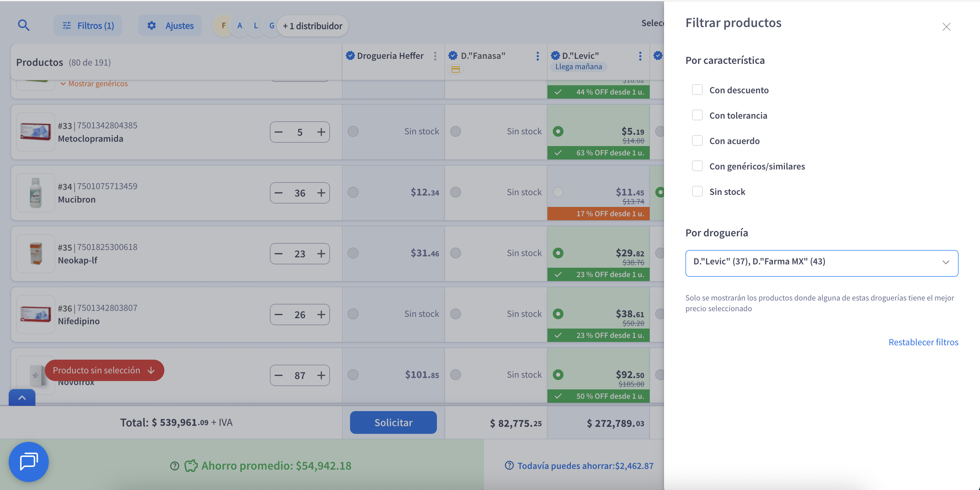Click the blue scroll-up chevron tab

(22, 398)
